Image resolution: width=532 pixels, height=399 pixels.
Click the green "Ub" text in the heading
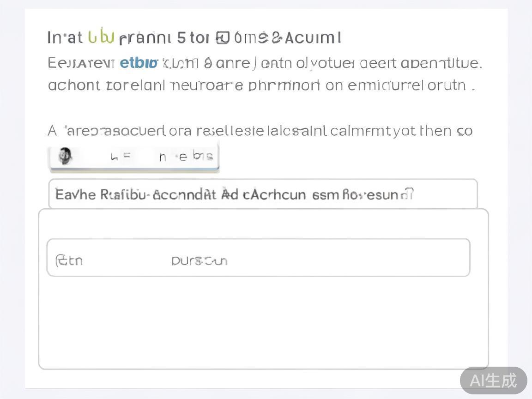click(x=101, y=38)
